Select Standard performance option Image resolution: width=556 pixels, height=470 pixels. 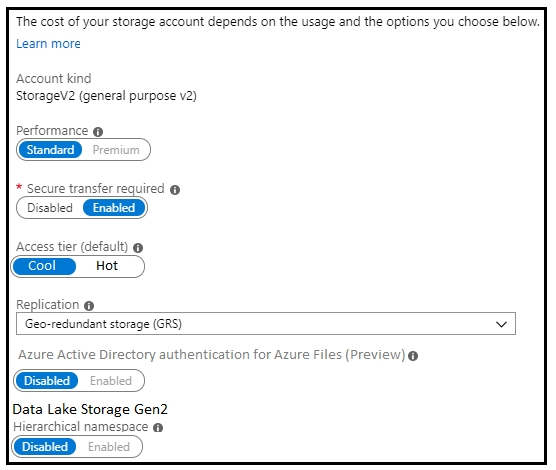click(x=50, y=150)
